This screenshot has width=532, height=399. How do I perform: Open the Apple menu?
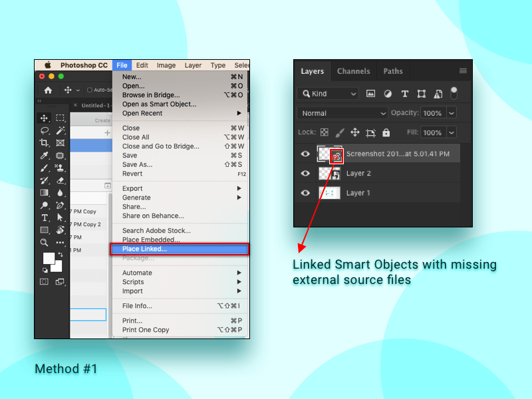coord(47,65)
